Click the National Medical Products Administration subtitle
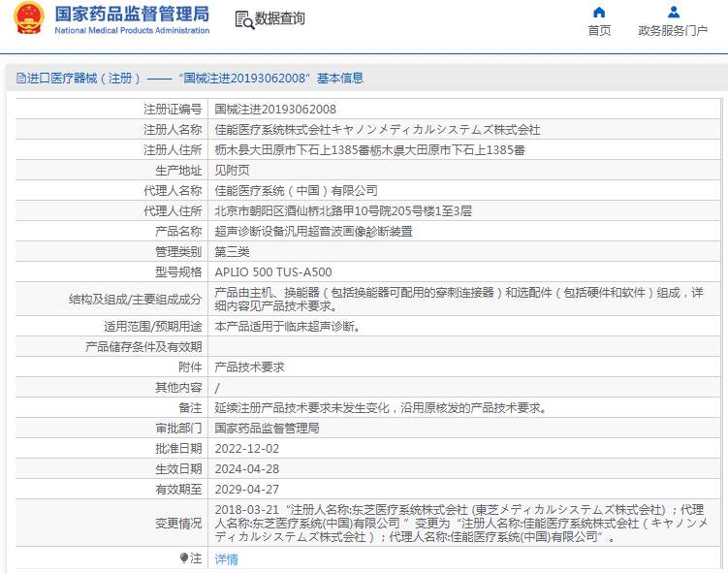This screenshot has width=728, height=574. tap(133, 30)
